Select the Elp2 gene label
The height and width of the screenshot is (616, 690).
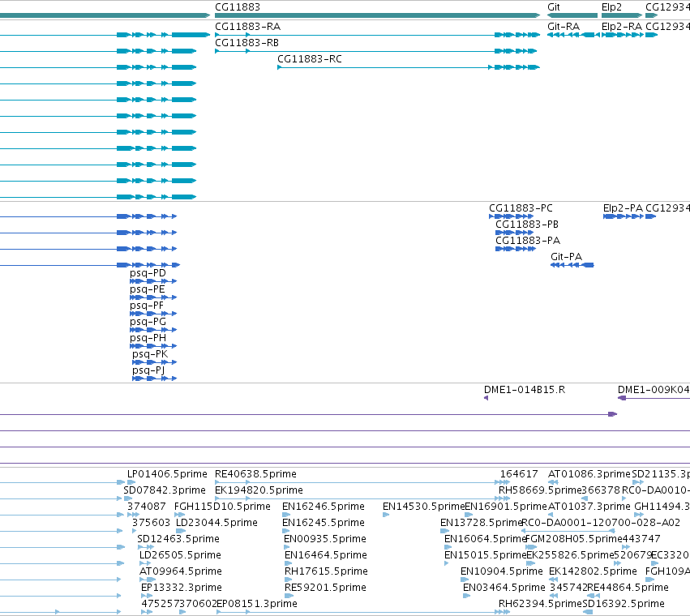click(x=611, y=7)
